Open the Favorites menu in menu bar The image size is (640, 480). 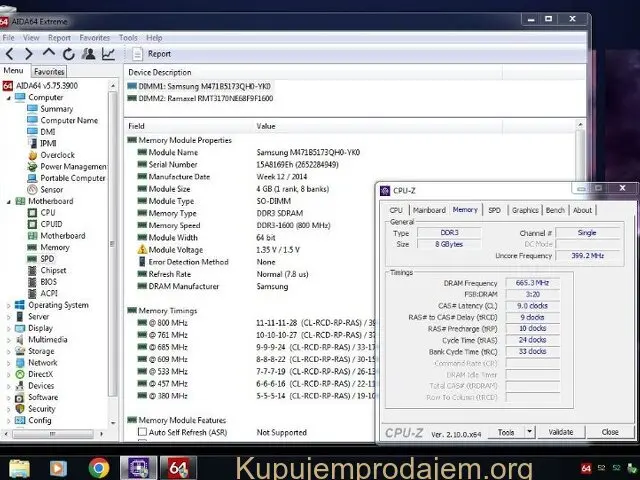click(x=95, y=38)
